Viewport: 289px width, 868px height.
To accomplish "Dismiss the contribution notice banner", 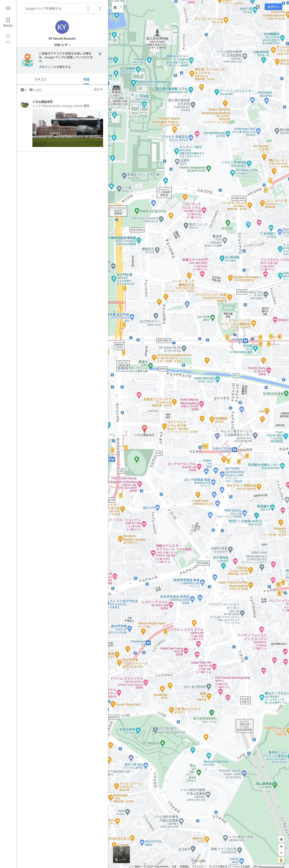I will [x=100, y=54].
